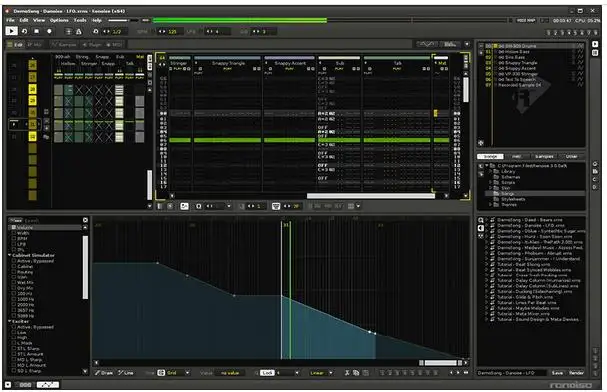Toggle the metronome triangle icon
This screenshot has height=392, width=607.
coord(79,32)
